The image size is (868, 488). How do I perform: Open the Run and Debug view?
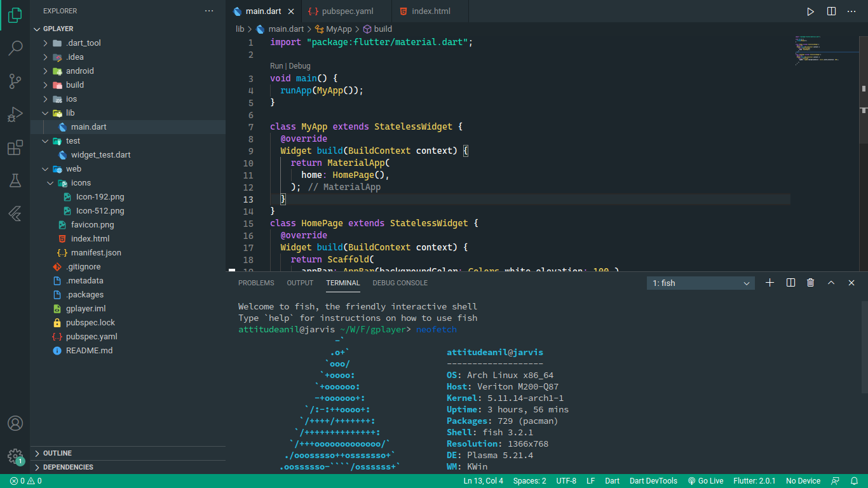point(15,114)
